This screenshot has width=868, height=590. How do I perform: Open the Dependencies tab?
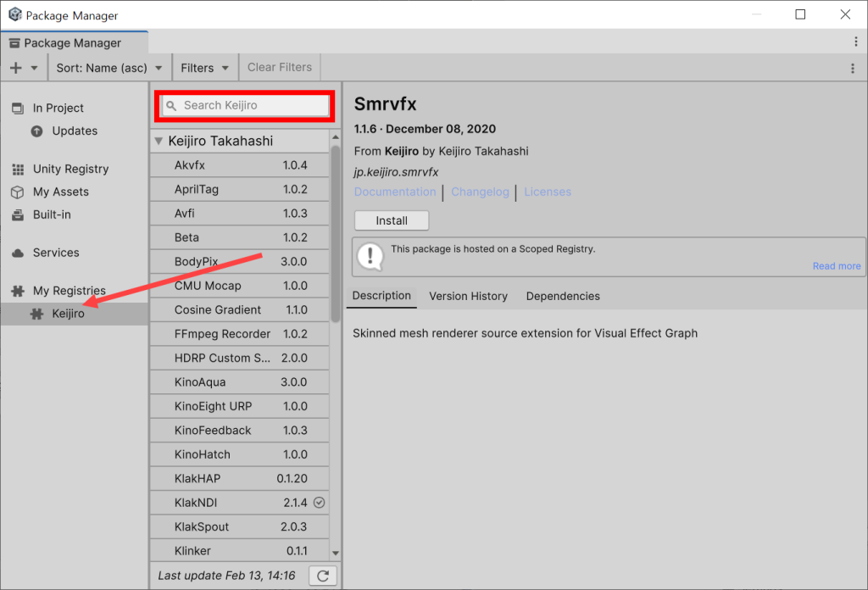[562, 296]
